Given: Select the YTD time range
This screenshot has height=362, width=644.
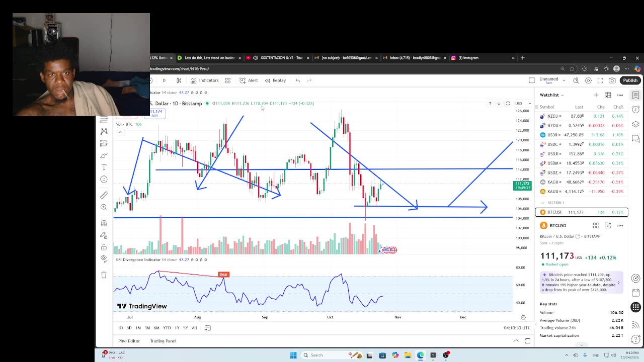Looking at the screenshot, I should click(x=167, y=328).
